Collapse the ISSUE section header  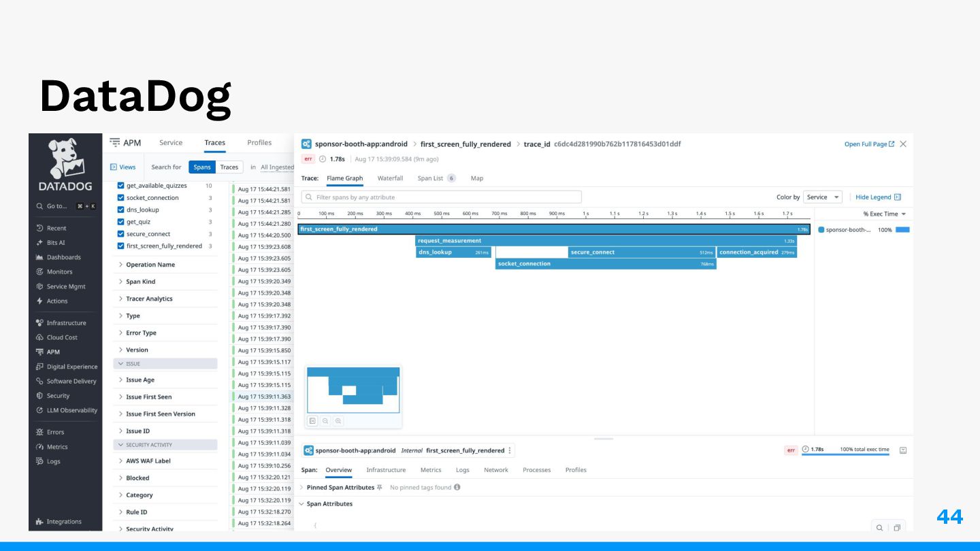165,364
